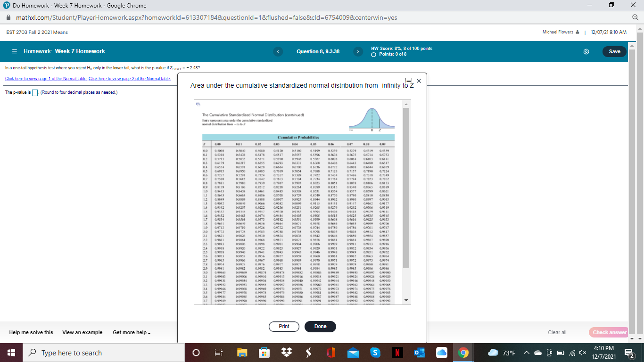Image resolution: width=644 pixels, height=362 pixels.
Task: Click the Chrome taskbar icon
Action: 463,353
